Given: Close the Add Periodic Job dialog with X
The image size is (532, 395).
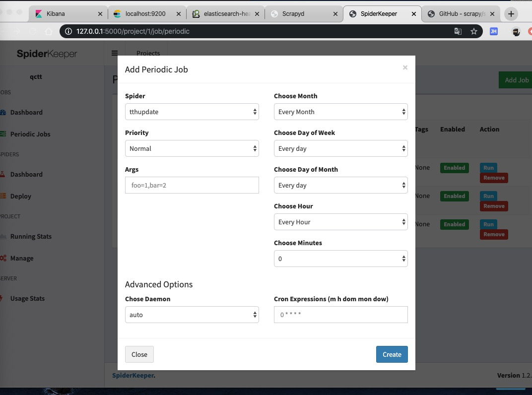Looking at the screenshot, I should pos(405,67).
